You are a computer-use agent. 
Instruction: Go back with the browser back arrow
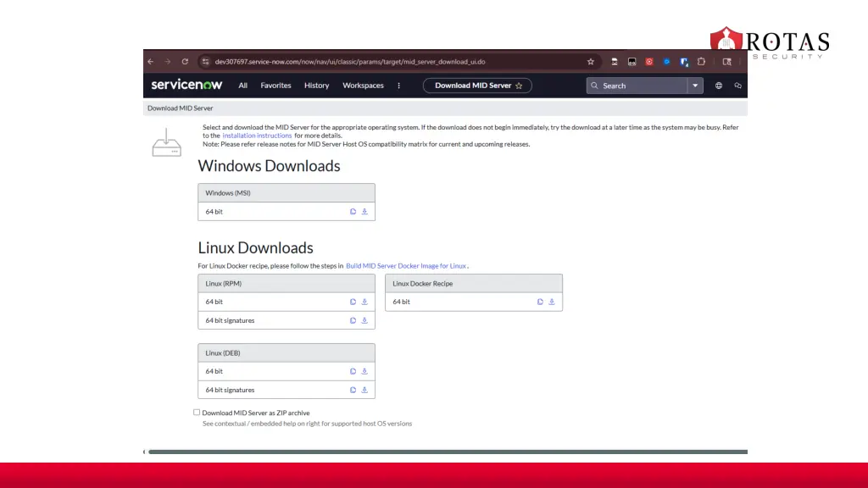tap(151, 61)
